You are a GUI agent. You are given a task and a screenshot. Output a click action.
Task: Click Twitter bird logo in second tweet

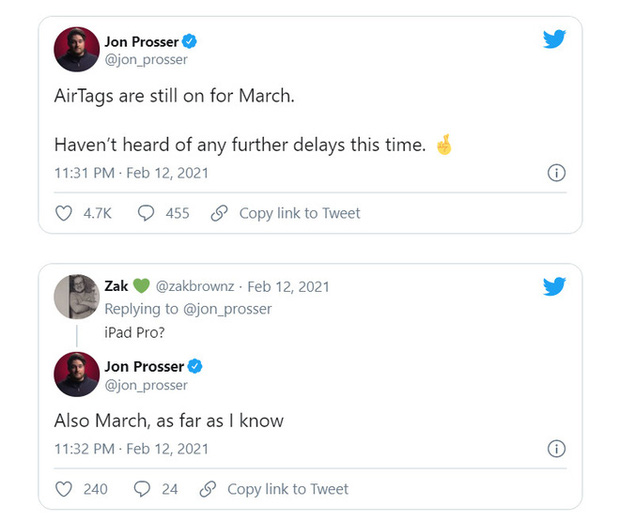[x=555, y=287]
